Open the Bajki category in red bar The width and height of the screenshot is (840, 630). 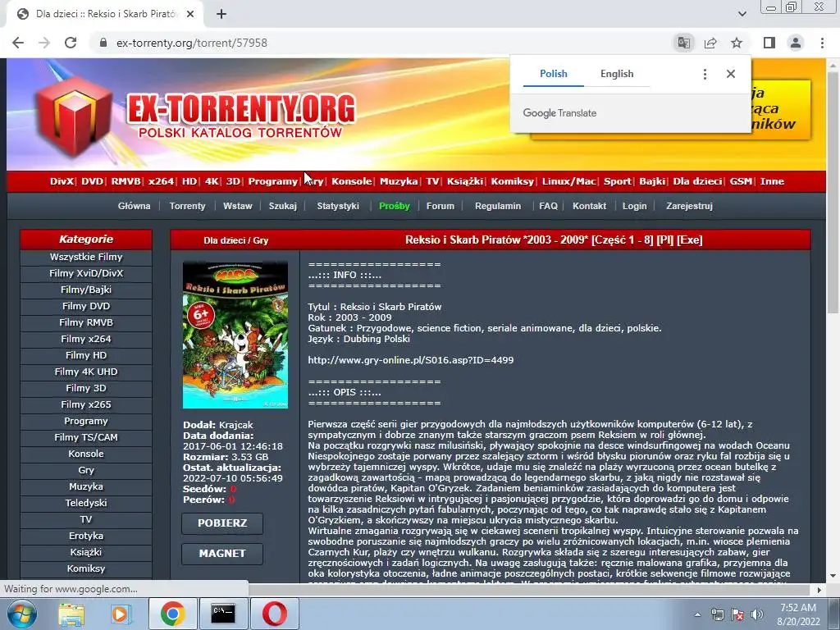(652, 181)
